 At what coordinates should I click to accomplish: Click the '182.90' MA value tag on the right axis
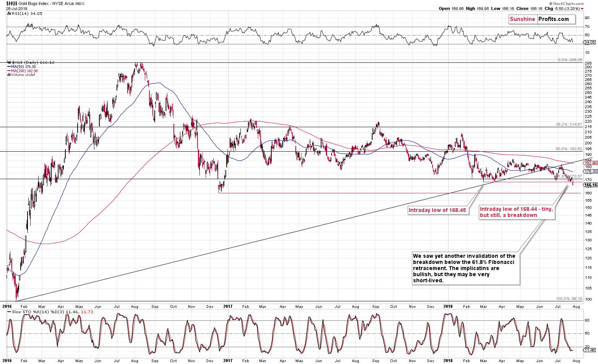point(591,163)
